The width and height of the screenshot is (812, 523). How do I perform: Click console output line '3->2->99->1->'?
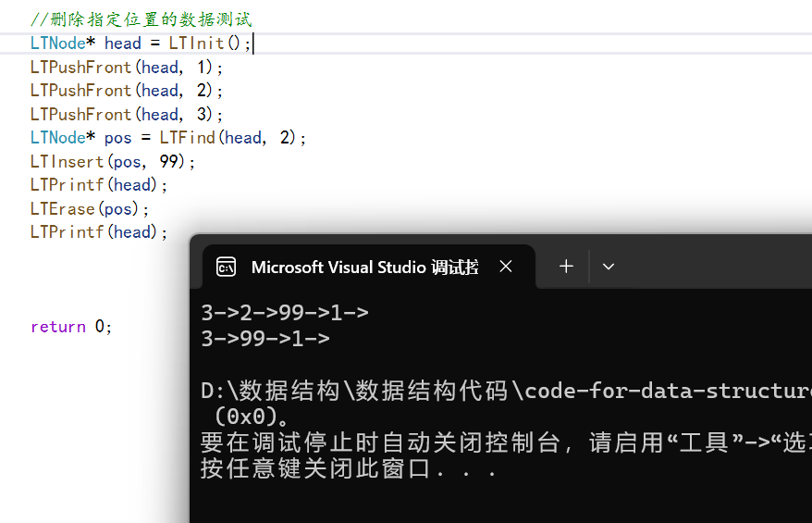tap(285, 313)
